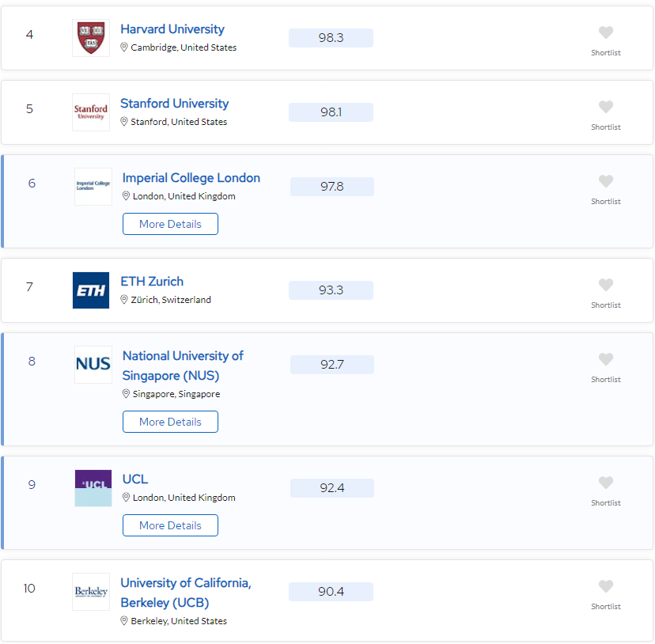Click the Harvard University crest logo

(91, 38)
